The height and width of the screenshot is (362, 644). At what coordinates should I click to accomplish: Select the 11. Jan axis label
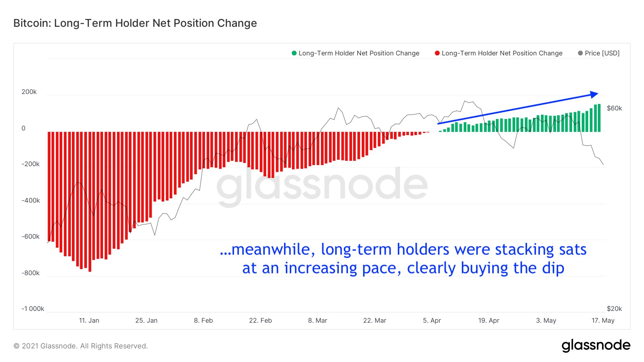tap(89, 321)
